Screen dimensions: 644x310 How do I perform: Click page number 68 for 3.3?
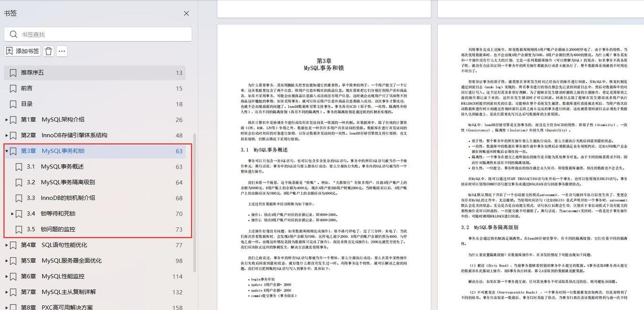coord(179,198)
